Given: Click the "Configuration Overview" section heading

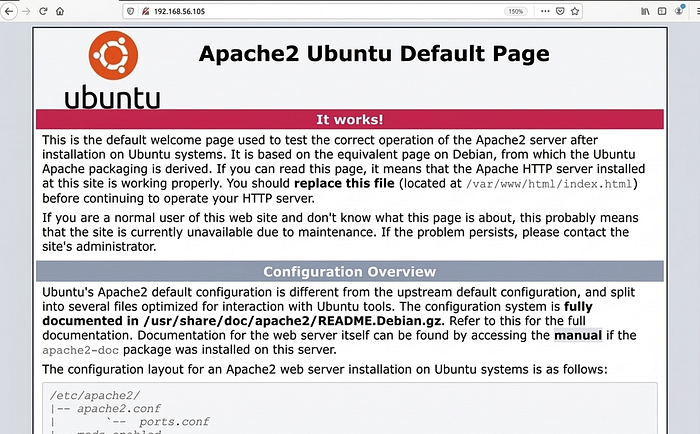Looking at the screenshot, I should 350,271.
